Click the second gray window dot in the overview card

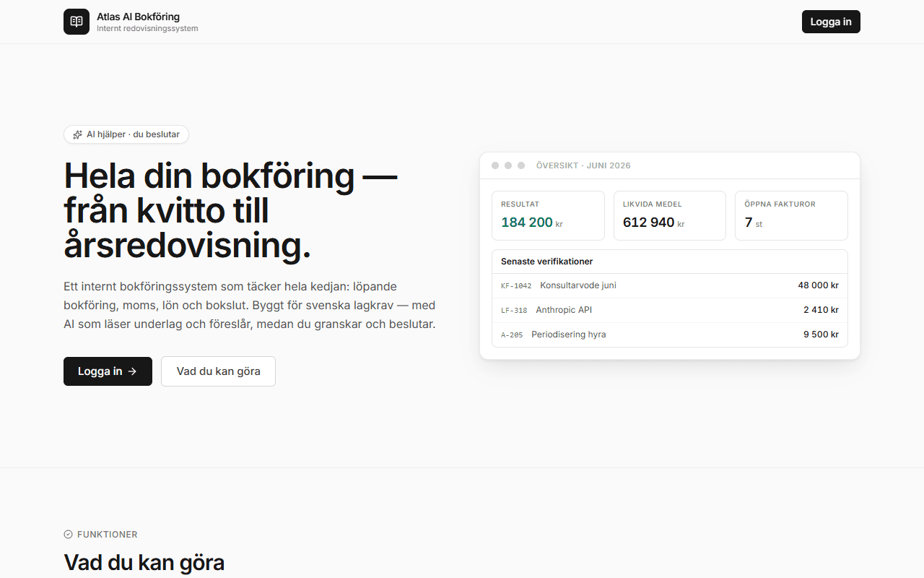(x=508, y=165)
